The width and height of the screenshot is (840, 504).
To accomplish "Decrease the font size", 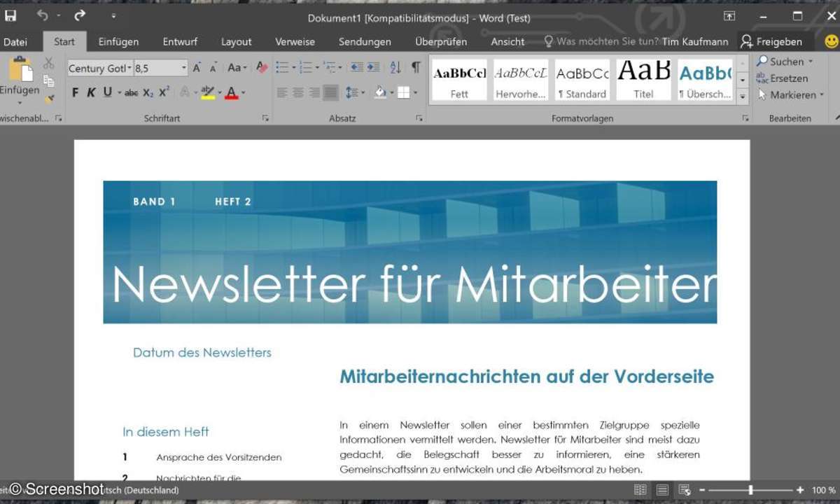I will tap(213, 68).
